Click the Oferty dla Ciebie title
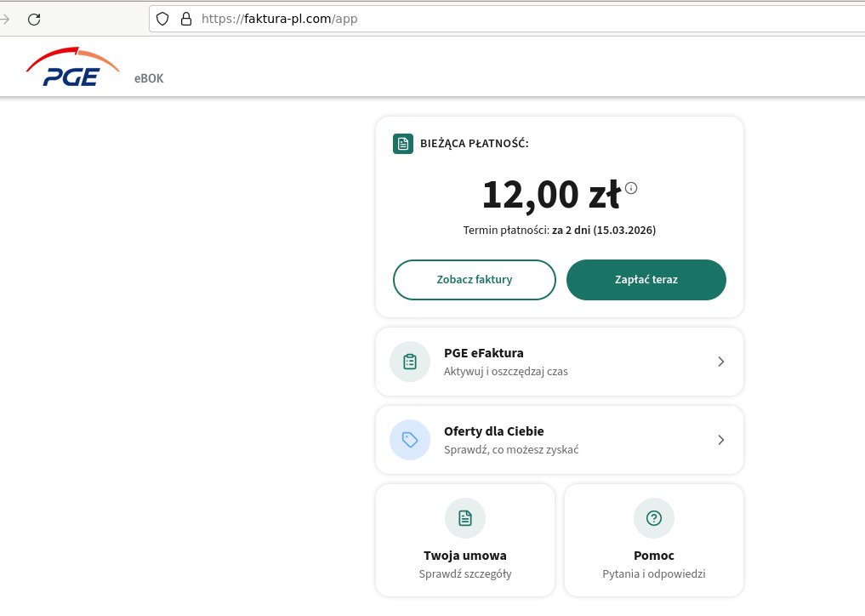This screenshot has width=865, height=616. [x=493, y=431]
